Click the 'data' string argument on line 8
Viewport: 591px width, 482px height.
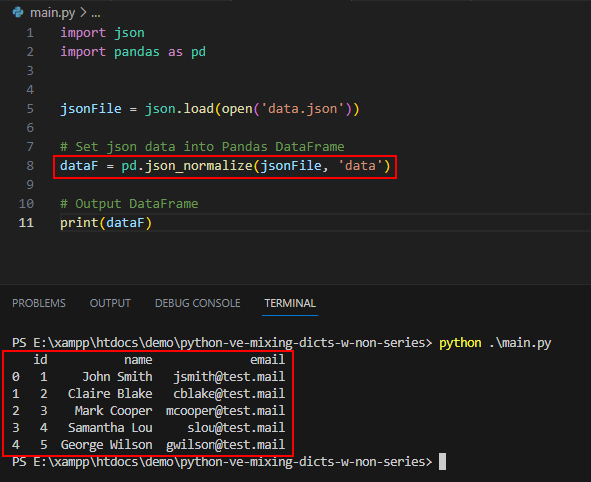360,166
